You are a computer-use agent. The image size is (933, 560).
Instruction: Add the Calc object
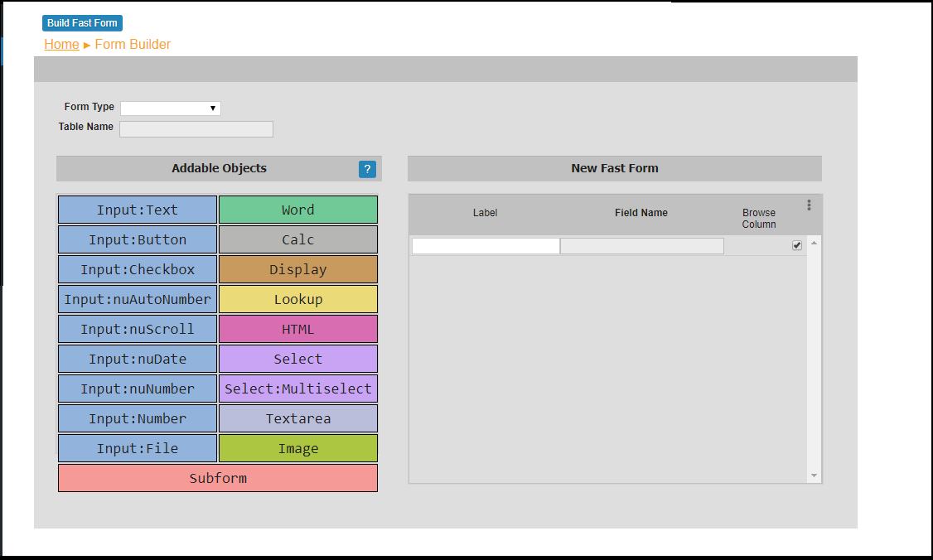pos(298,239)
